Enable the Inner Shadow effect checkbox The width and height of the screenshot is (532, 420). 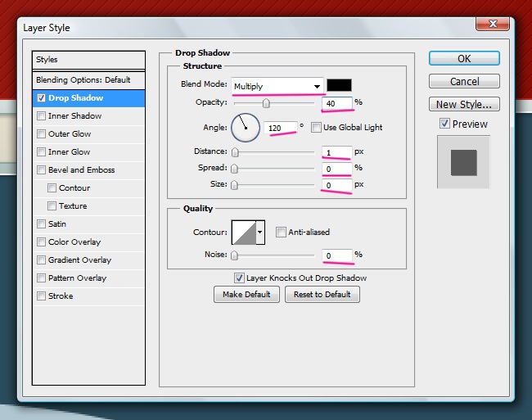(x=41, y=116)
